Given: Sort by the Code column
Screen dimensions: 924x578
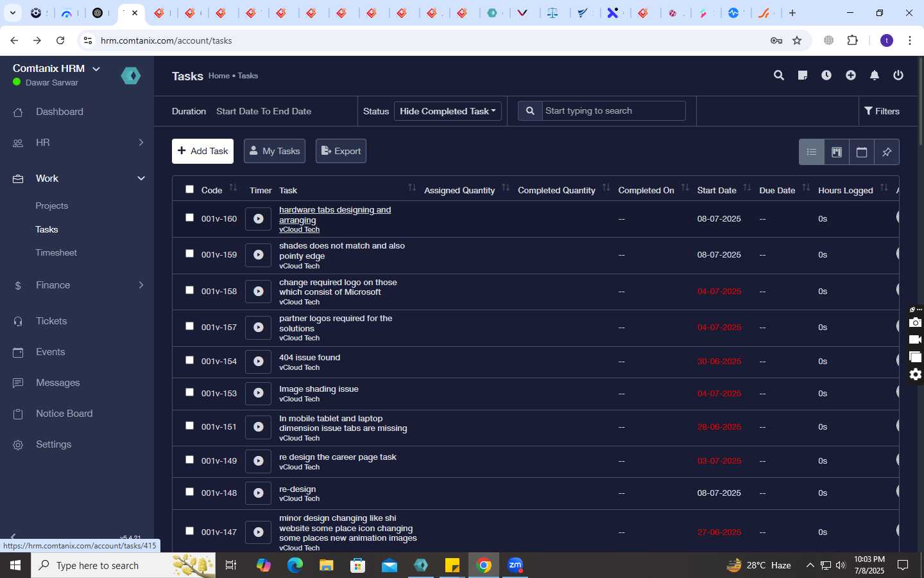Looking at the screenshot, I should [x=233, y=188].
